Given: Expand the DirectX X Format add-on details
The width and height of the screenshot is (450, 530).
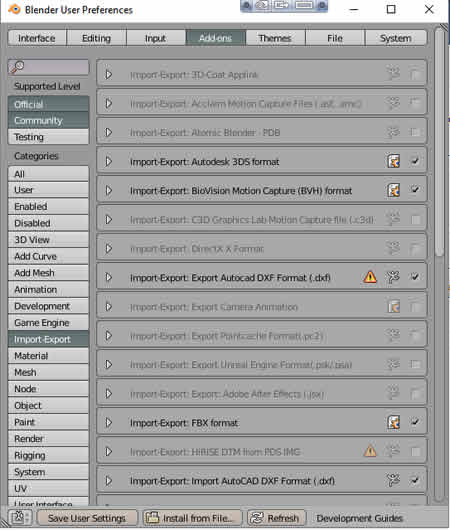Looking at the screenshot, I should point(109,248).
